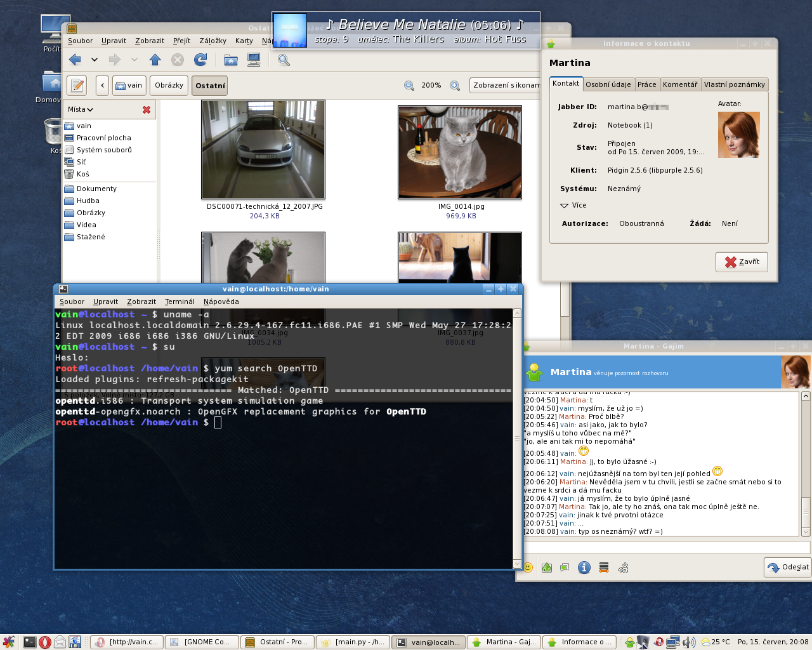Switch to the Osobní údaje tab

coord(608,84)
